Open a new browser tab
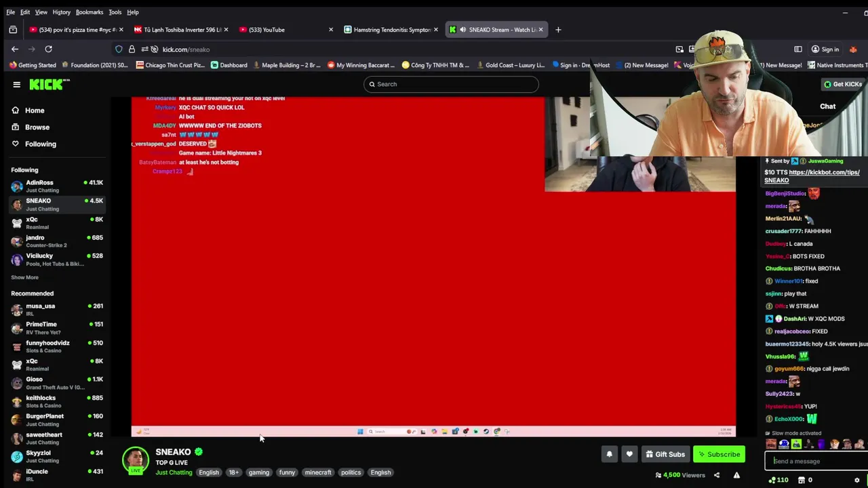 tap(558, 30)
